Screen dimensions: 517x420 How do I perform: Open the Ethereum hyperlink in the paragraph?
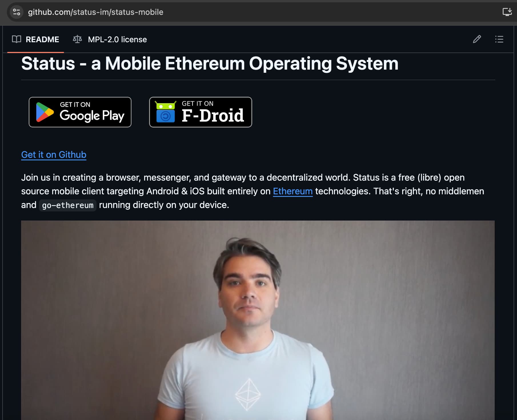coord(293,191)
